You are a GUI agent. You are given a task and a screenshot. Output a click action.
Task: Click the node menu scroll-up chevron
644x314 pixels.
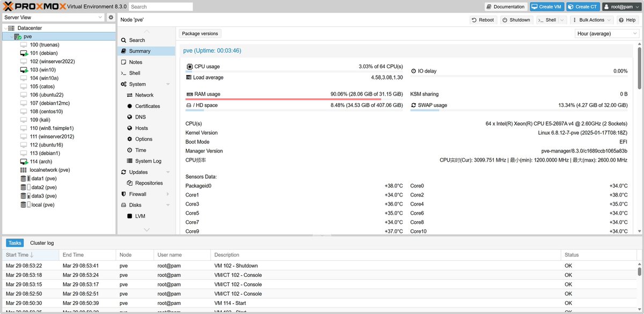(147, 32)
